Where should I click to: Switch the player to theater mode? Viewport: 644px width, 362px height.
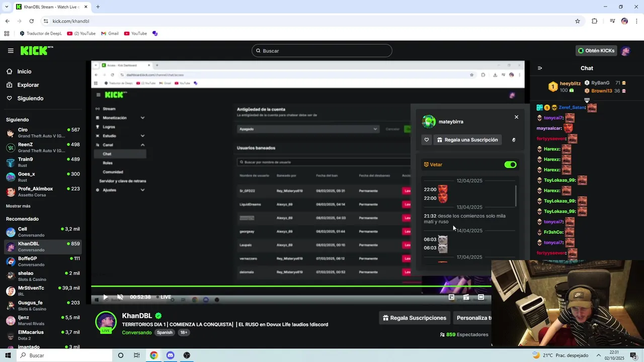point(466,297)
